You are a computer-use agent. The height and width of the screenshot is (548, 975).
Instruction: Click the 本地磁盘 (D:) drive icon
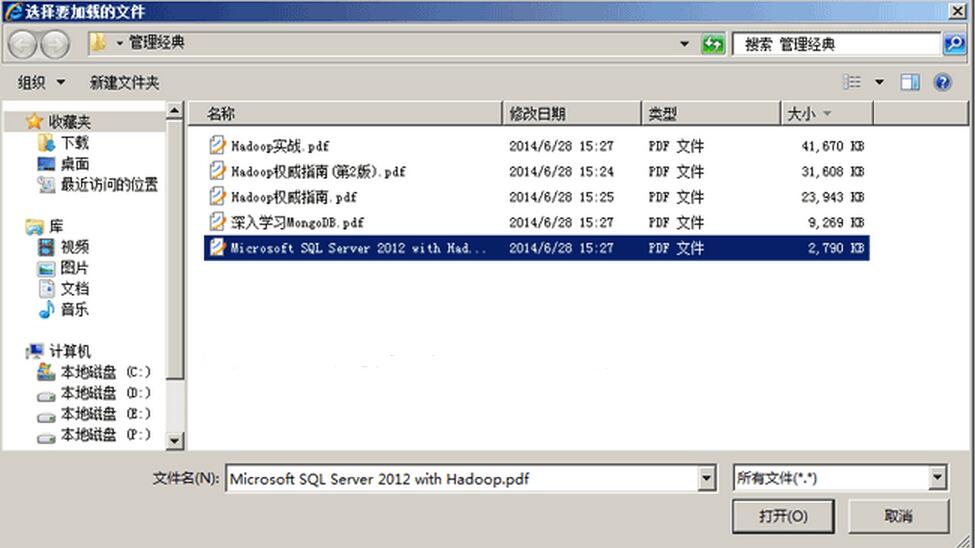point(46,396)
